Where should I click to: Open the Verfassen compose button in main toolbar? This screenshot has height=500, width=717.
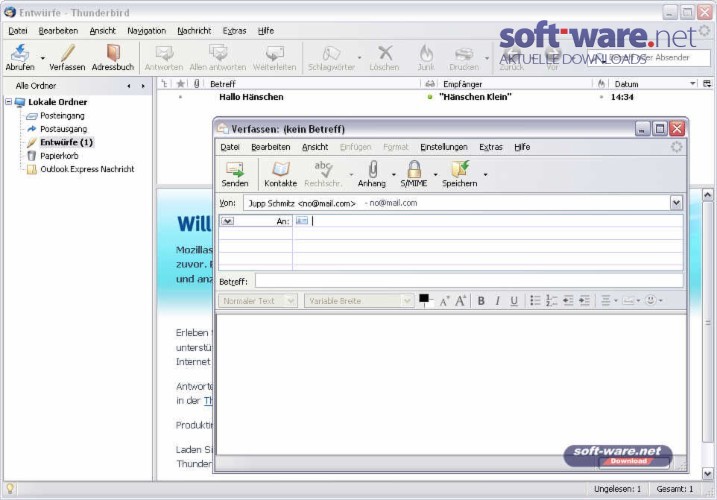tap(67, 58)
